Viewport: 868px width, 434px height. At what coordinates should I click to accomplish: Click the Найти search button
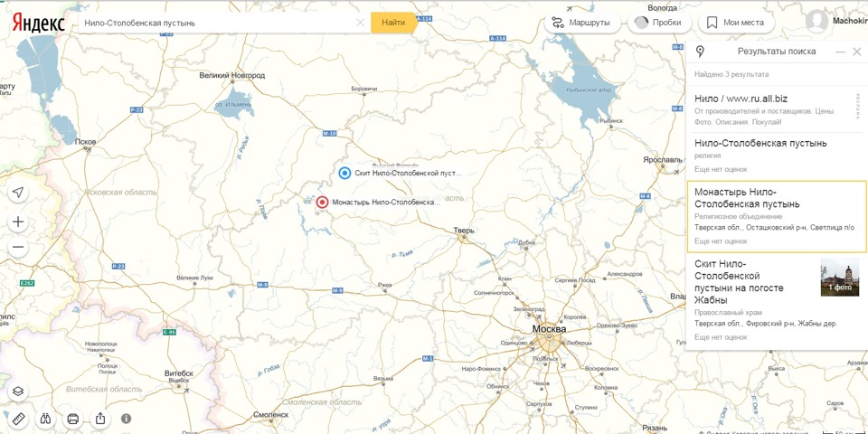pos(393,23)
